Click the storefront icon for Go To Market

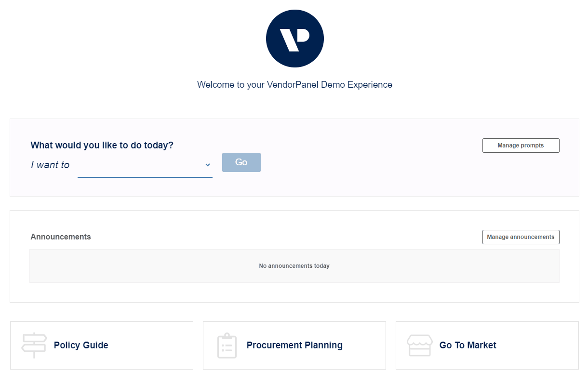[419, 345]
